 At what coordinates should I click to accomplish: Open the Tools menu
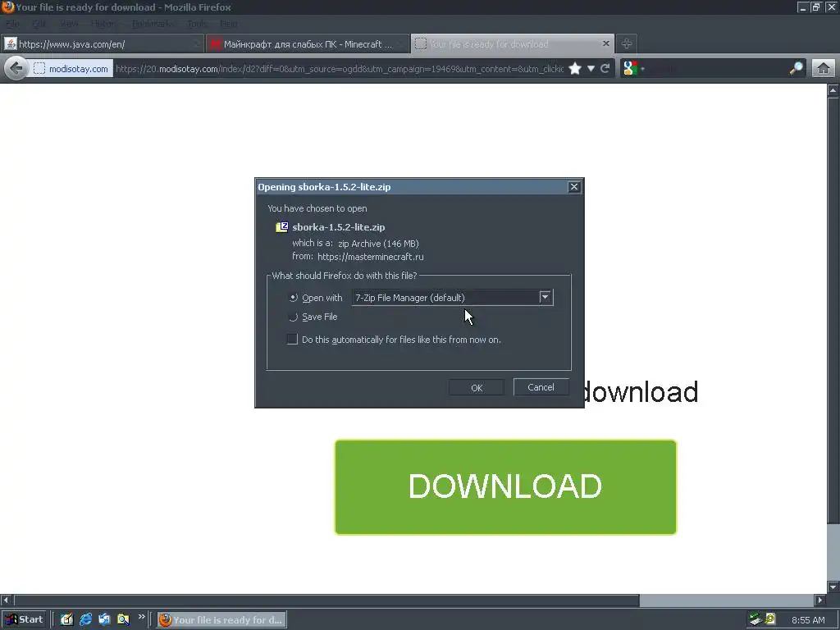pyautogui.click(x=197, y=24)
